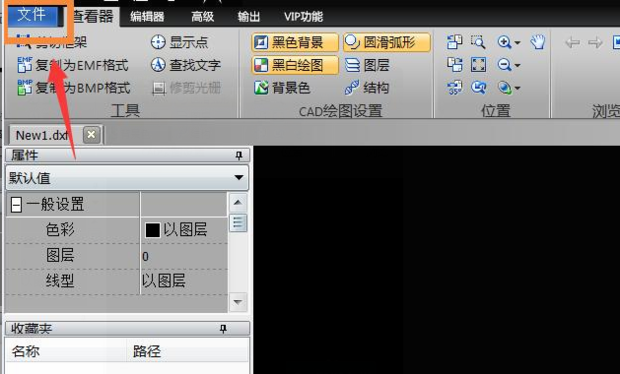Screen dimensions: 620x374
Task: Open the zoom in dropdown arrow
Action: click(518, 42)
